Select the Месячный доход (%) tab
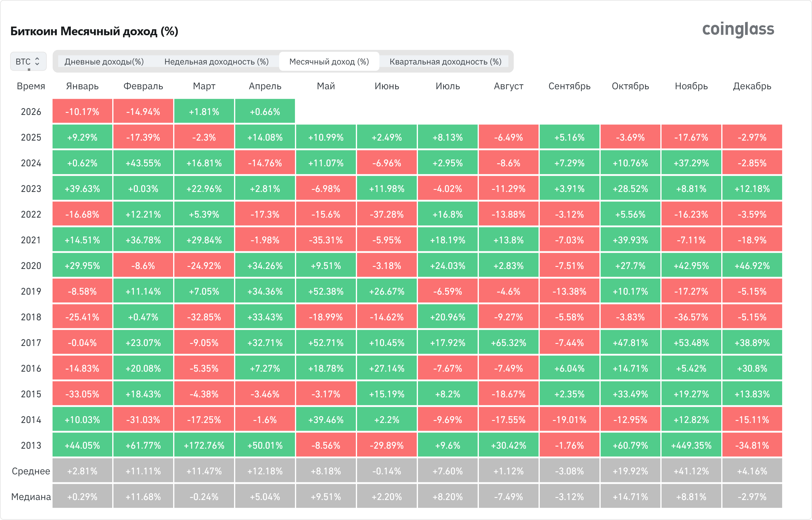Screen dimensions: 812x520 329,61
